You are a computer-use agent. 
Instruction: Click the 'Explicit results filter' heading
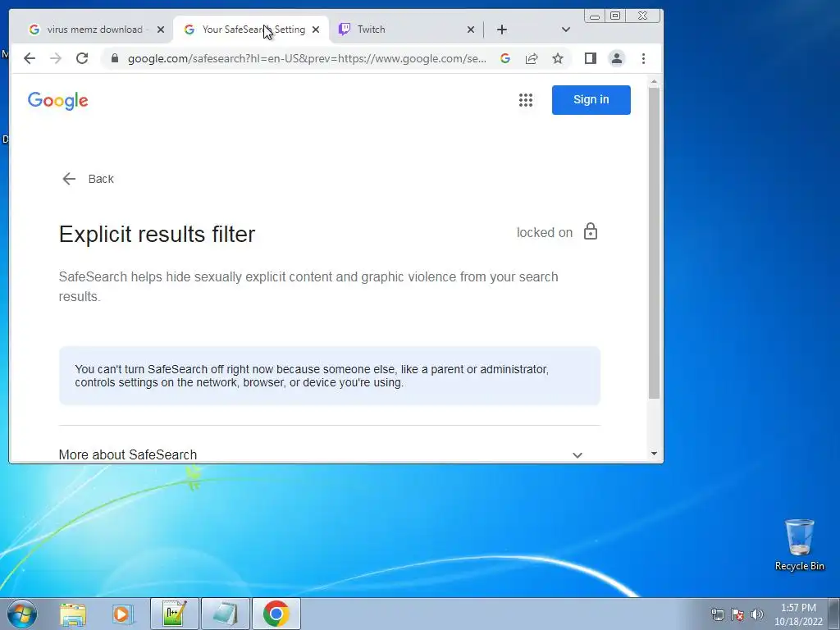tap(157, 234)
